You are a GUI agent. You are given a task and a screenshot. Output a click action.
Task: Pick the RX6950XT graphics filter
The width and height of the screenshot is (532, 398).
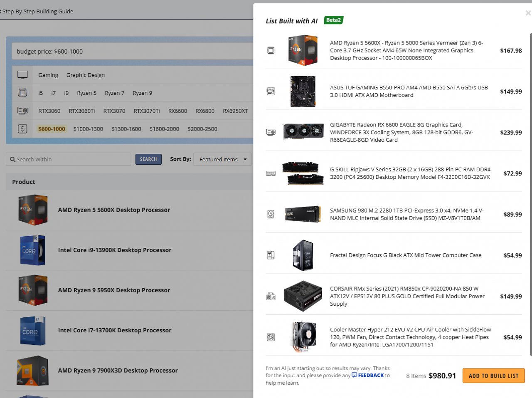point(235,111)
